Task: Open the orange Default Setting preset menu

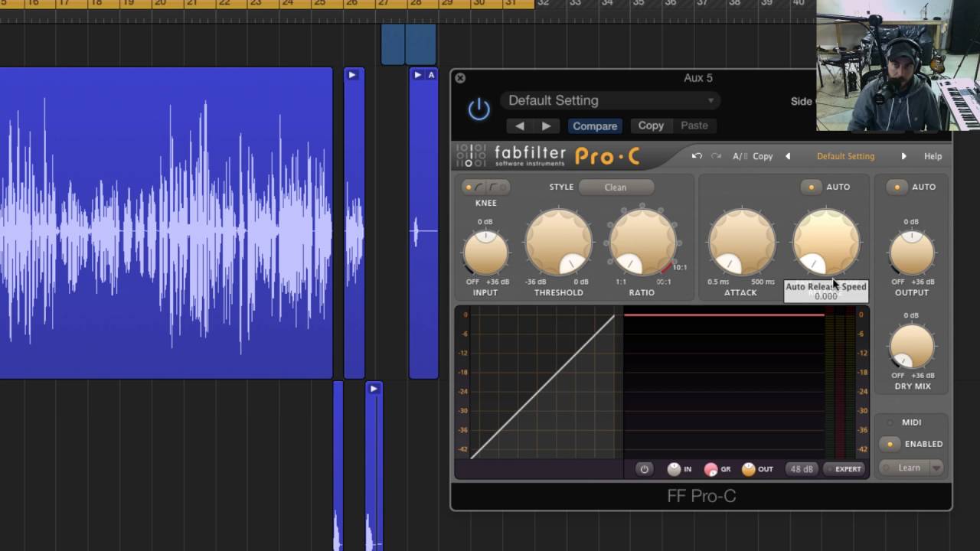Action: (x=845, y=156)
